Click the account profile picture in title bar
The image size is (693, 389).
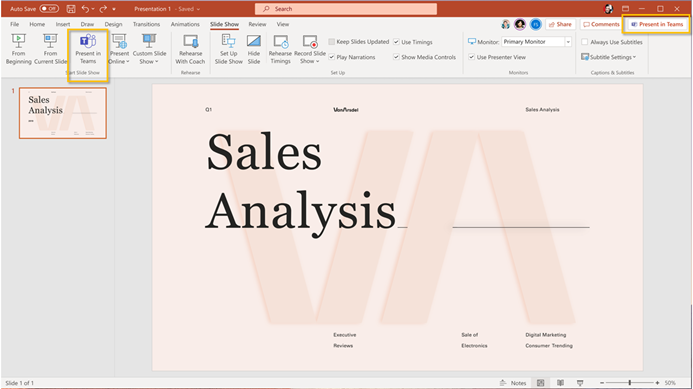tap(609, 9)
